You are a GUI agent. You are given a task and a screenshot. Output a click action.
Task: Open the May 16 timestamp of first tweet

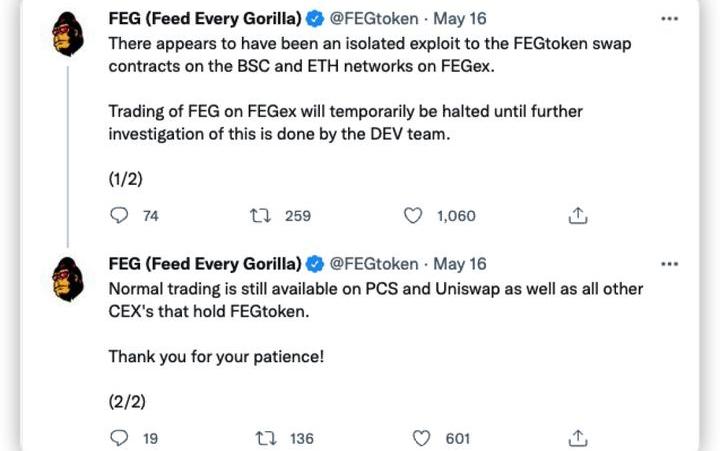(x=459, y=20)
